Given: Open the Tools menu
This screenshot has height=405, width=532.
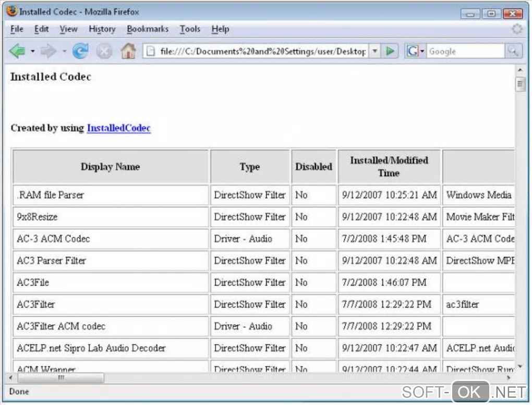Looking at the screenshot, I should click(190, 29).
